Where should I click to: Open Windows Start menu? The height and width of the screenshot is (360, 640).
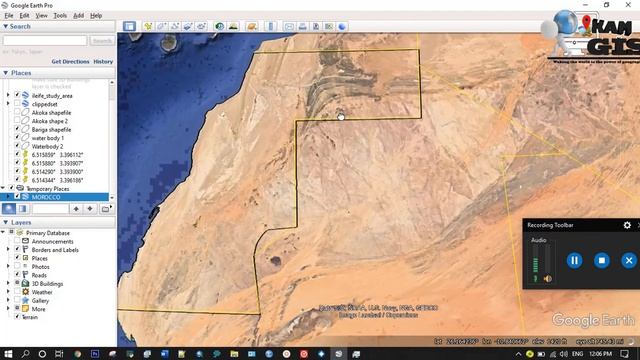tap(8, 354)
